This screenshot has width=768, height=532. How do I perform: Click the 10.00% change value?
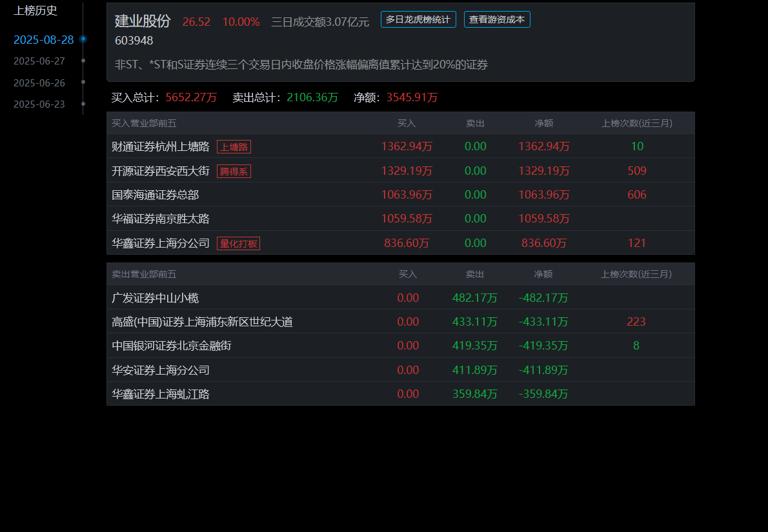point(241,22)
